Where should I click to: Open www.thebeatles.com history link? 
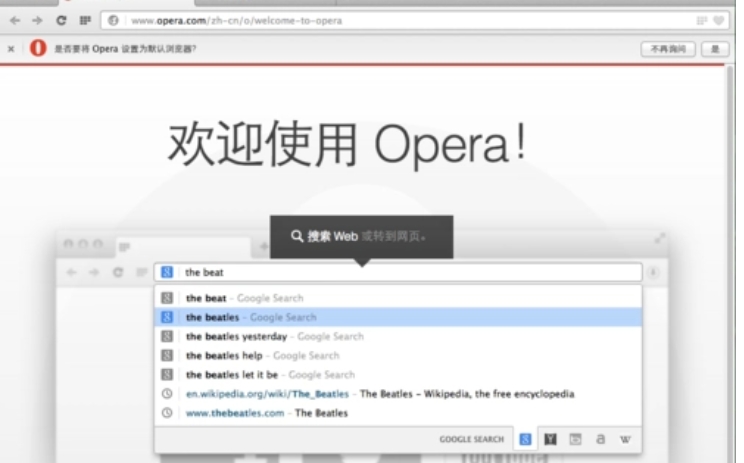tap(398, 413)
